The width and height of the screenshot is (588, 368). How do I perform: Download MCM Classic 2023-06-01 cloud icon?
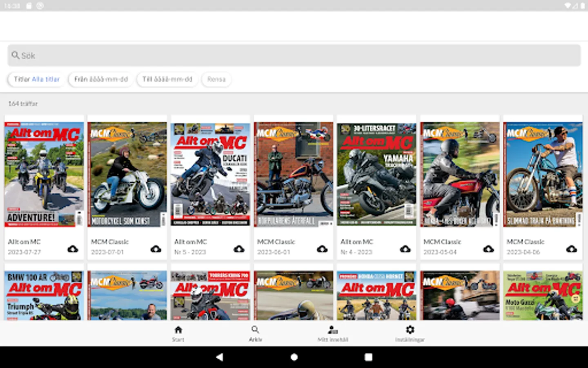[322, 249]
